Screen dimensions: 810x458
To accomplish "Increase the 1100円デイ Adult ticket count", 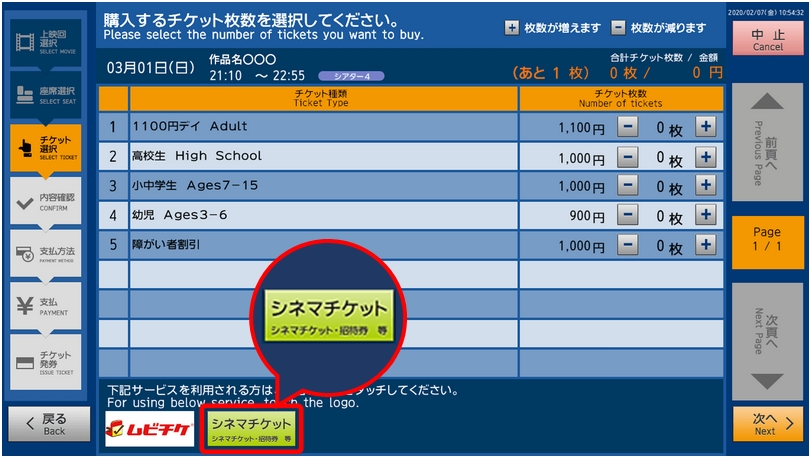I will pyautogui.click(x=706, y=127).
